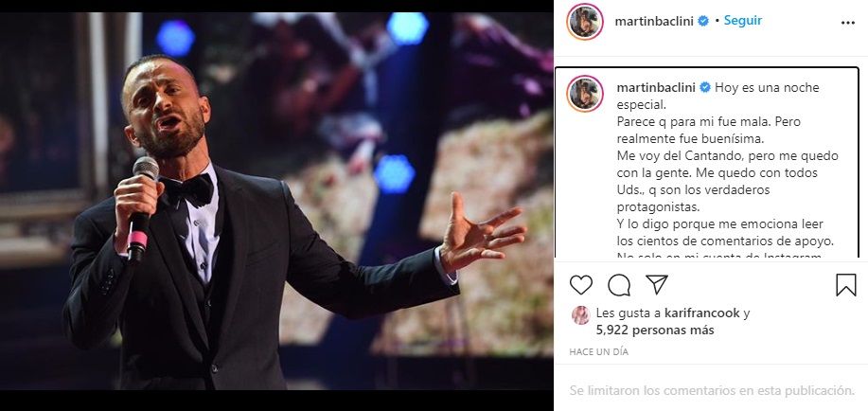This screenshot has width=868, height=411.
Task: Save the post with the bookmark icon
Action: (845, 284)
